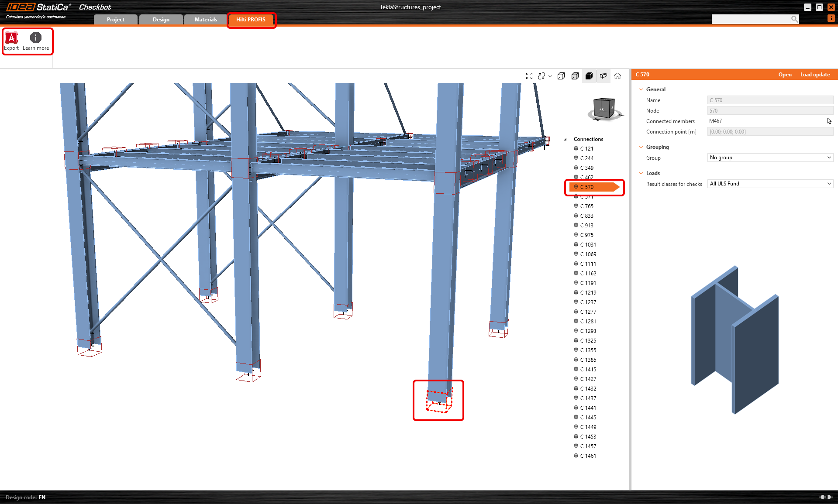Switch to the Design tab
This screenshot has width=838, height=504.
pyautogui.click(x=161, y=19)
